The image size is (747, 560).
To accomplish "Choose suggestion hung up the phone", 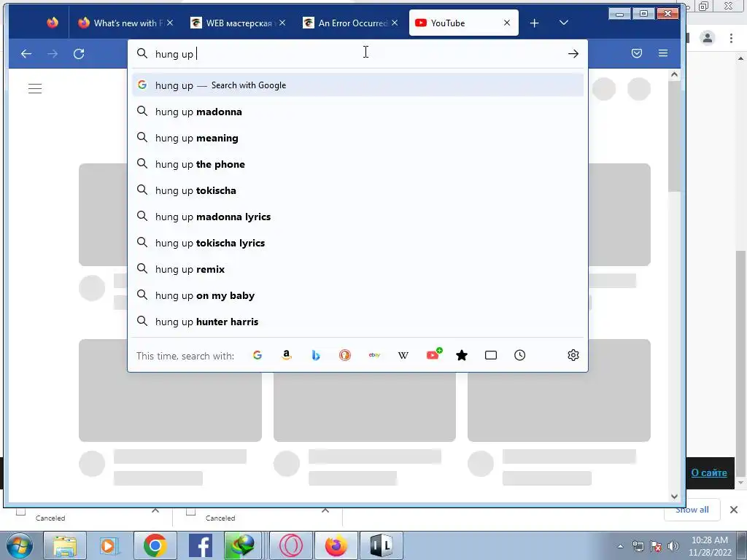I will [357, 164].
